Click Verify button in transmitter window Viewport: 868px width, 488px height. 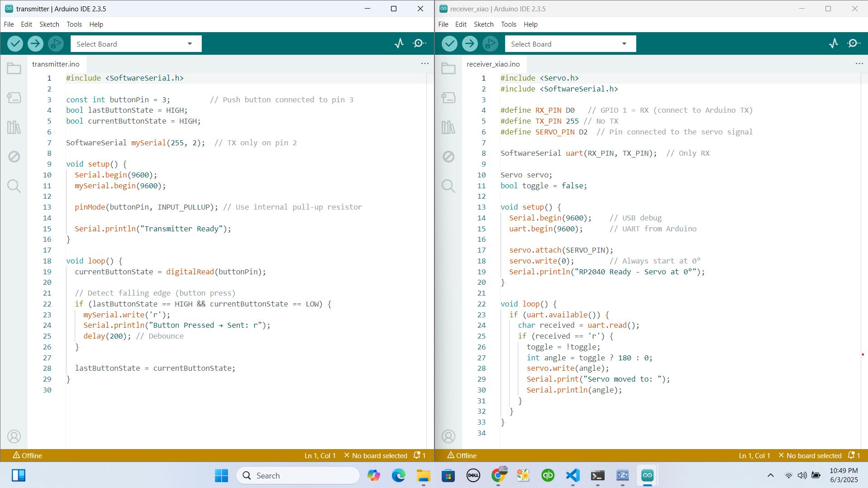pyautogui.click(x=15, y=43)
